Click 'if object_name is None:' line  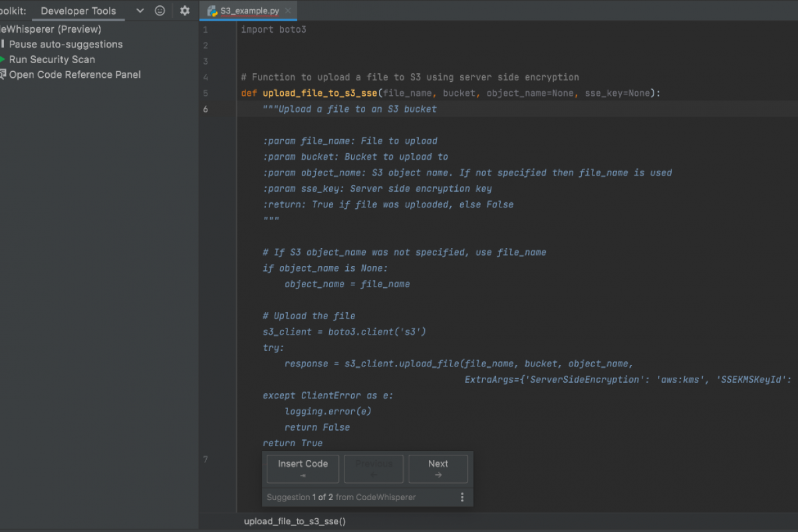tap(325, 269)
